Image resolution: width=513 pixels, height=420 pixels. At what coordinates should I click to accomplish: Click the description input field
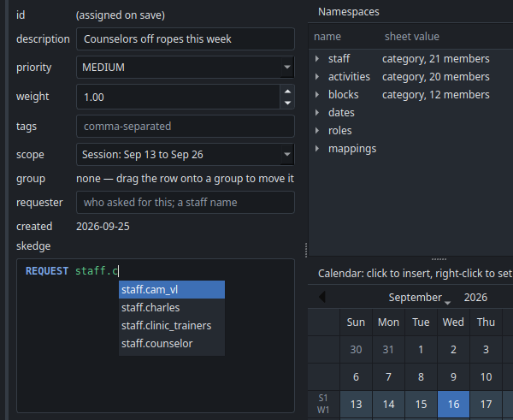coord(186,39)
